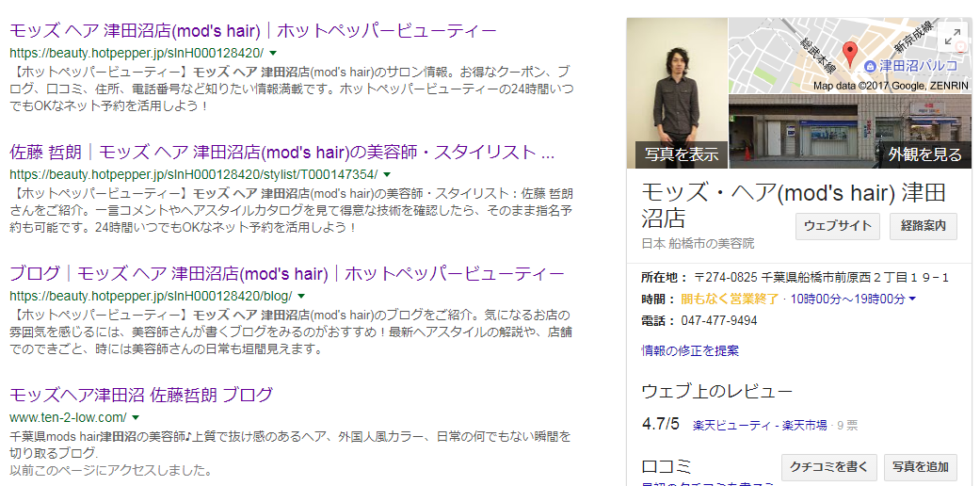Open dropdown arrow beside www.ten-2-low.com URL

[x=136, y=417]
